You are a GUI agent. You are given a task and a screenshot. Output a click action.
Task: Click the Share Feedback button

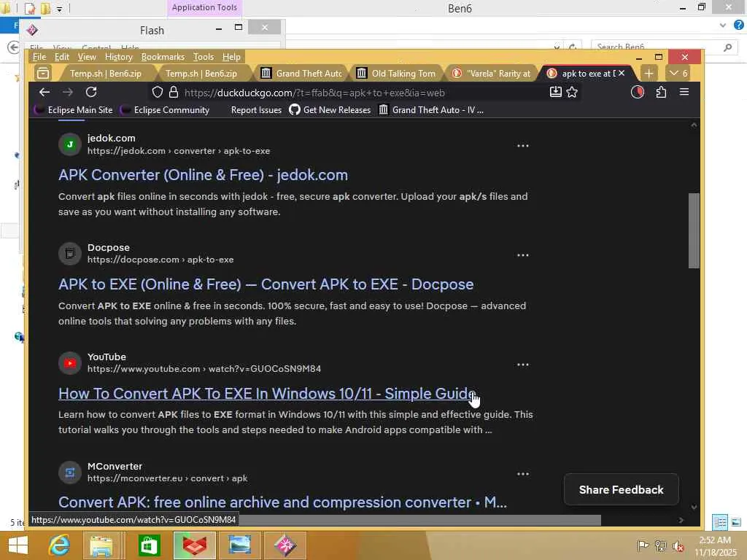point(621,489)
